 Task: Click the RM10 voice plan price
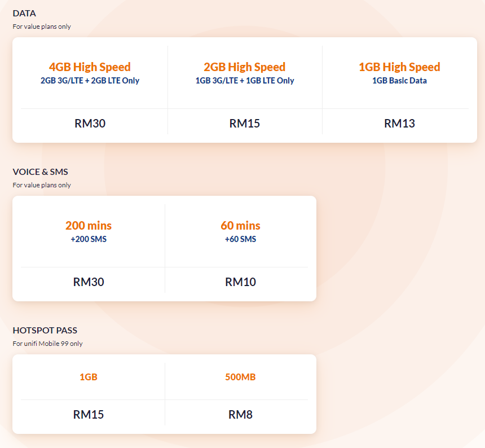coord(240,282)
